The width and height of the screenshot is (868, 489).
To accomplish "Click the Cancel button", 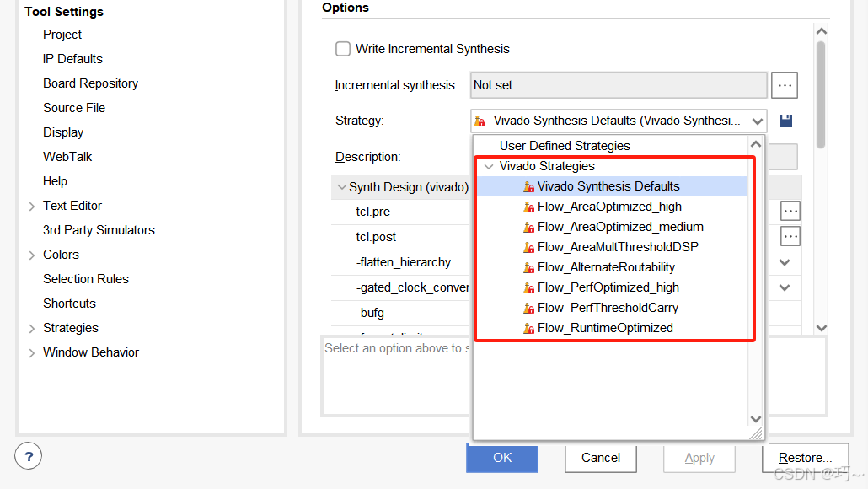I will coord(601,458).
